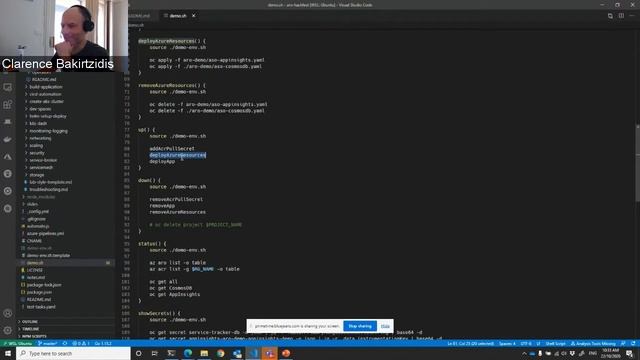Click the Ln 81 cursor position indicator
Image resolution: width=640 pixels, height=360 pixels.
point(471,343)
